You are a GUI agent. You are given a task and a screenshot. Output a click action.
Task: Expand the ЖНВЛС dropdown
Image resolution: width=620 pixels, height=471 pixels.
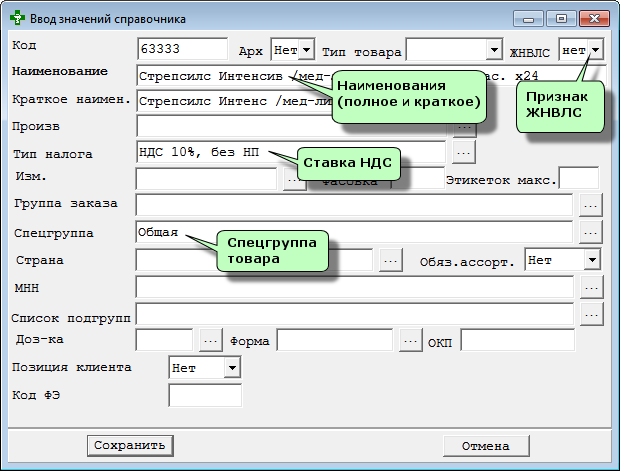[x=595, y=50]
